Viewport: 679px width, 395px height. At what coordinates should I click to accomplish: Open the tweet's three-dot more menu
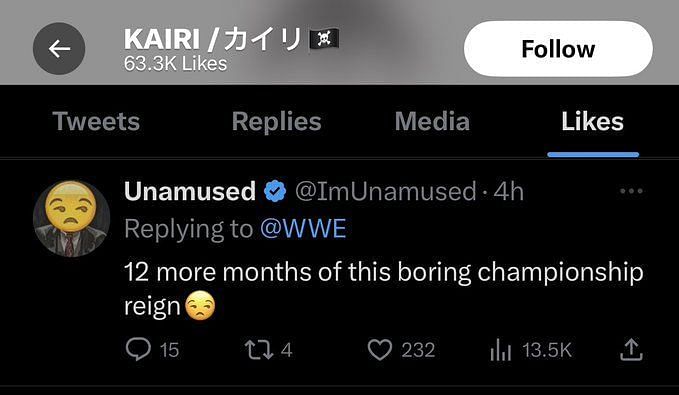tap(631, 191)
